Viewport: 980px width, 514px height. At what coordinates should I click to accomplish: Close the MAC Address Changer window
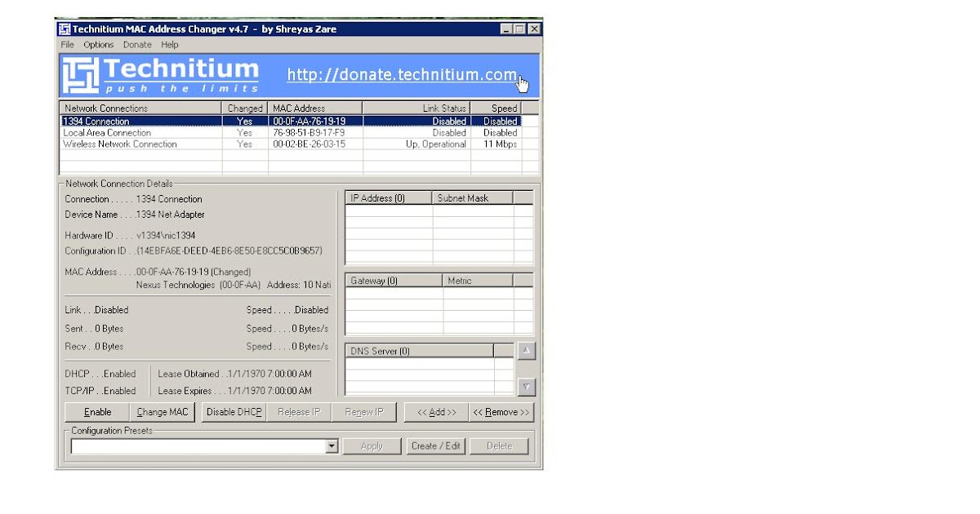[x=533, y=29]
